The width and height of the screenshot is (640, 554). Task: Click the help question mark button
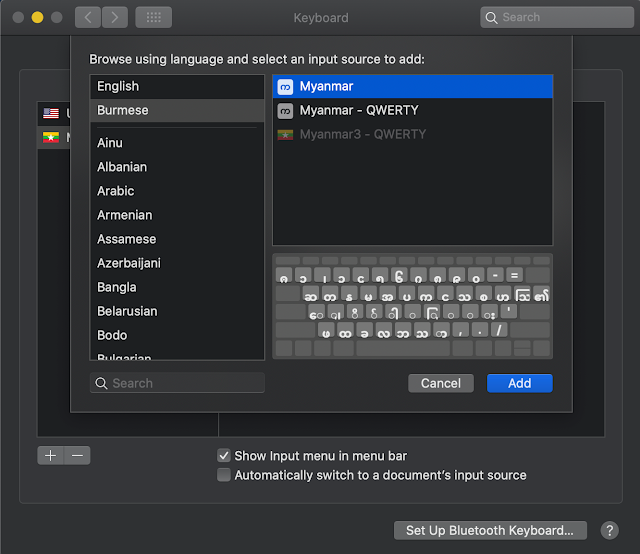tap(608, 530)
